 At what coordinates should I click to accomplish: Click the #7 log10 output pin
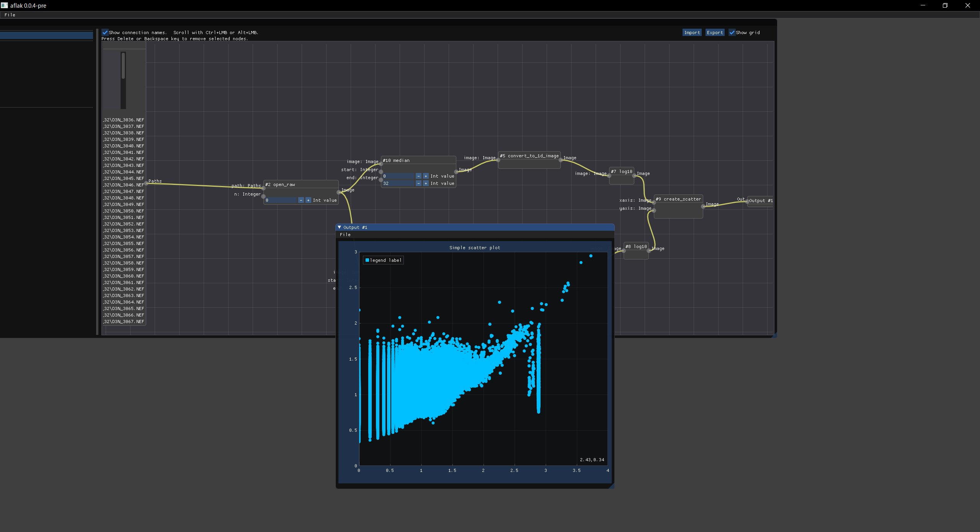[634, 176]
